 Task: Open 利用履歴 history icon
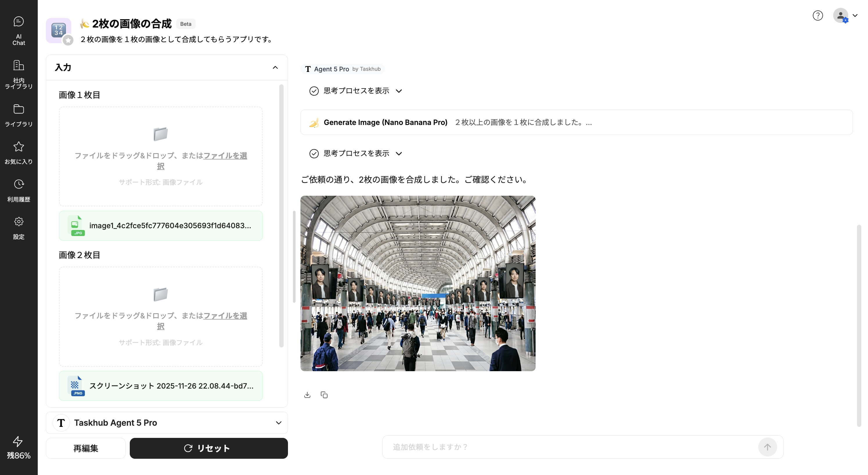(19, 190)
